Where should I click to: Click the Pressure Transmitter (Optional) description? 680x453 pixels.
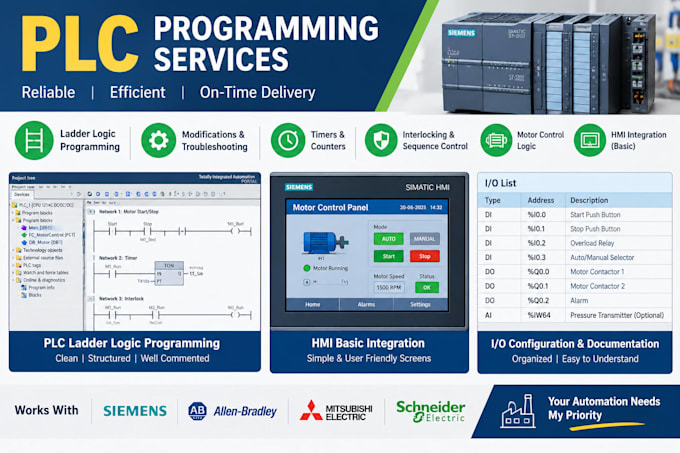click(x=617, y=315)
